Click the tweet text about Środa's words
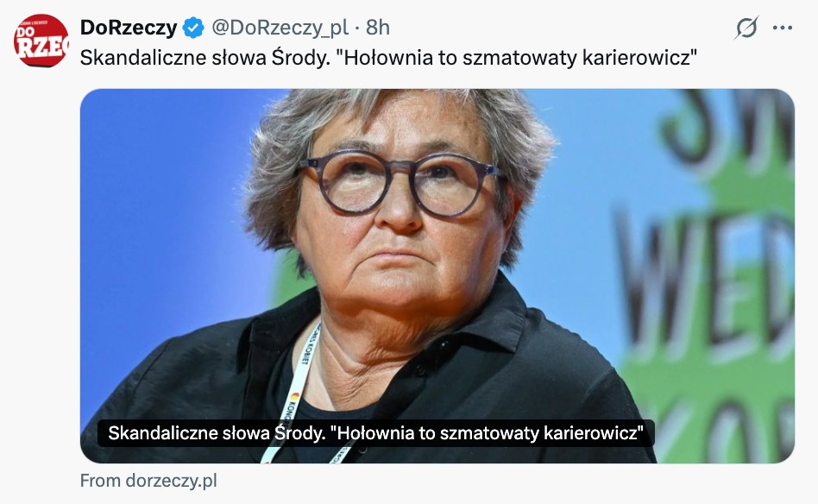 click(x=388, y=58)
